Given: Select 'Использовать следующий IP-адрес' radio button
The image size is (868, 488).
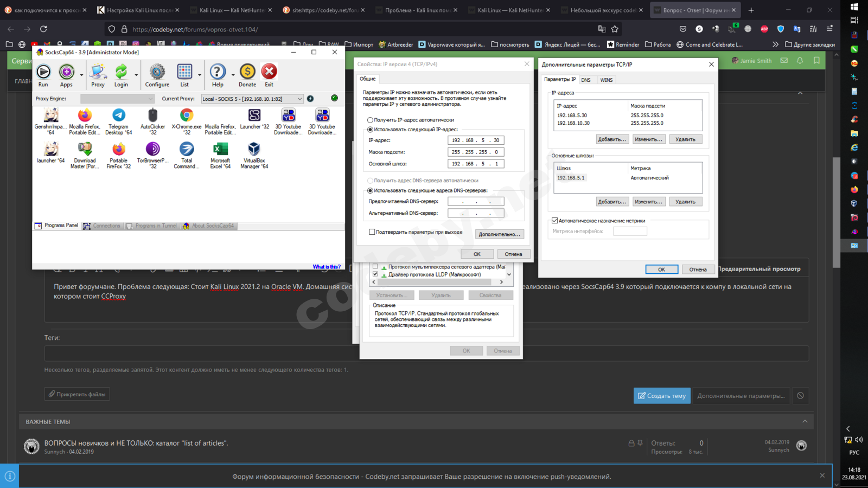Looking at the screenshot, I should (370, 130).
